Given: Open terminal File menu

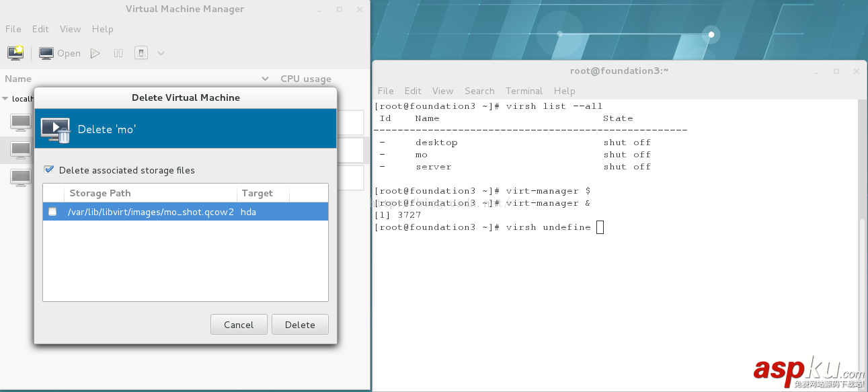Looking at the screenshot, I should point(386,91).
